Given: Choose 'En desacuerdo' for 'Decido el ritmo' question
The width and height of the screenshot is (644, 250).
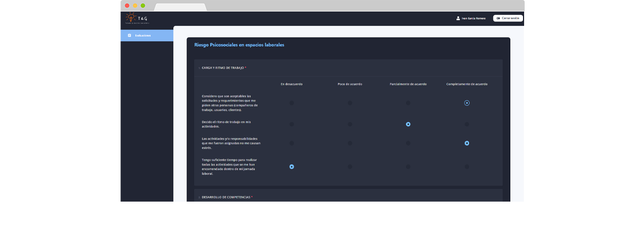Looking at the screenshot, I should (291, 124).
